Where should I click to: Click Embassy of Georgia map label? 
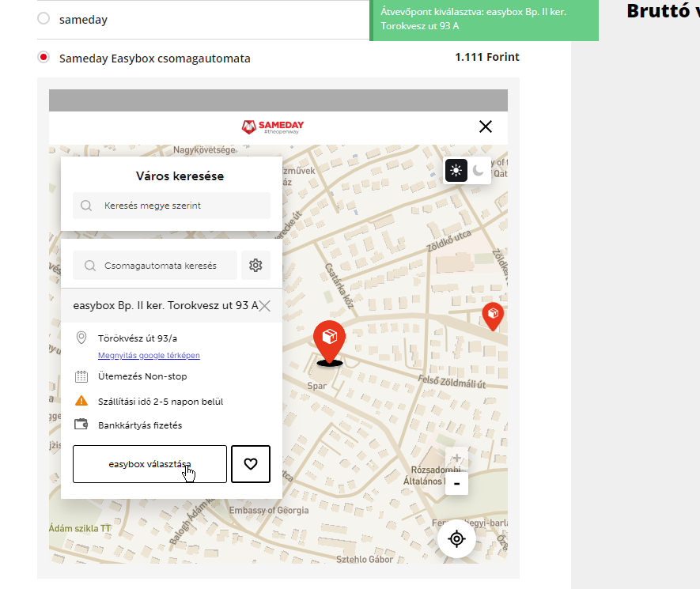point(269,511)
